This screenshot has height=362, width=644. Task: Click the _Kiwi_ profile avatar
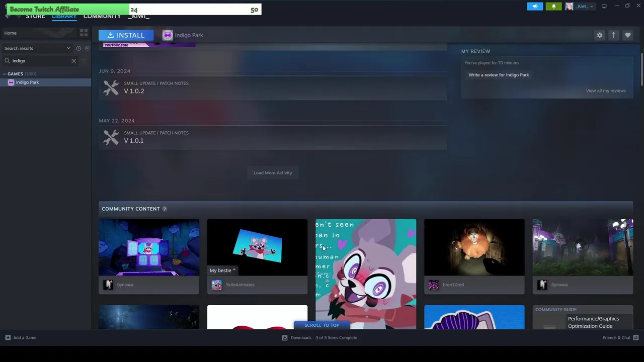(x=569, y=6)
